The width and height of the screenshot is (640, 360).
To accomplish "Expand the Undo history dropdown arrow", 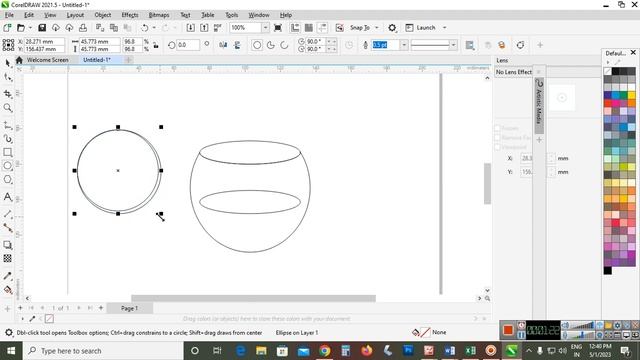I will tap(154, 28).
